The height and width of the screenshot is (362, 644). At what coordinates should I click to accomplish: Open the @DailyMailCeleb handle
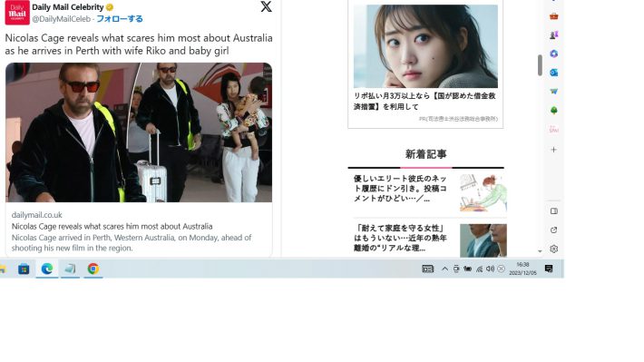click(61, 19)
